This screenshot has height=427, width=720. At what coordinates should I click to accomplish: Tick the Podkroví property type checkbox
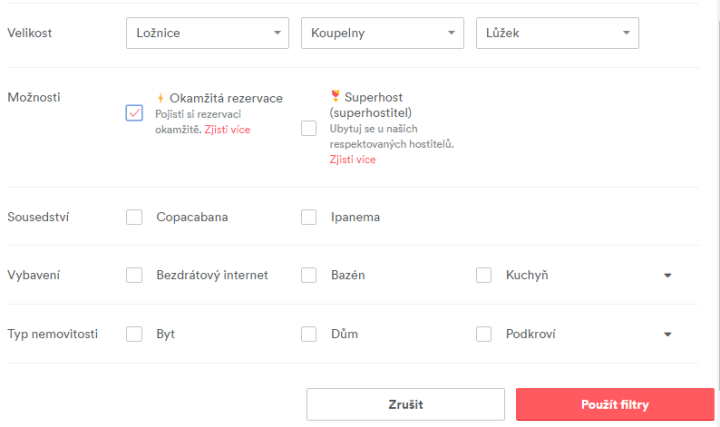tap(484, 334)
